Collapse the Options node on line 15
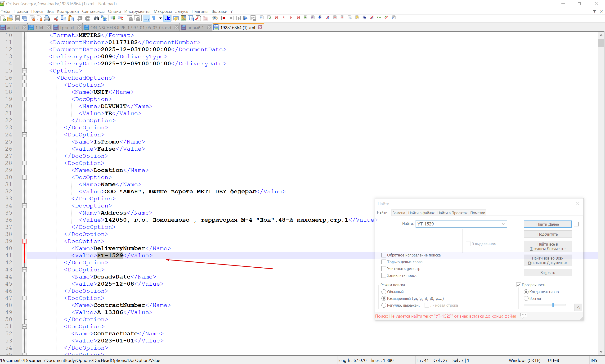The image size is (605, 364). (25, 71)
